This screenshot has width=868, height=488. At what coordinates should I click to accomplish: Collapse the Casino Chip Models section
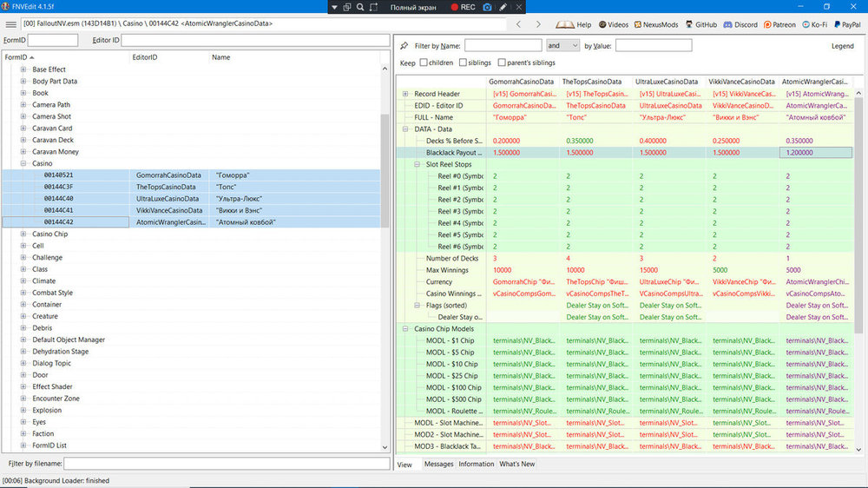click(x=405, y=328)
